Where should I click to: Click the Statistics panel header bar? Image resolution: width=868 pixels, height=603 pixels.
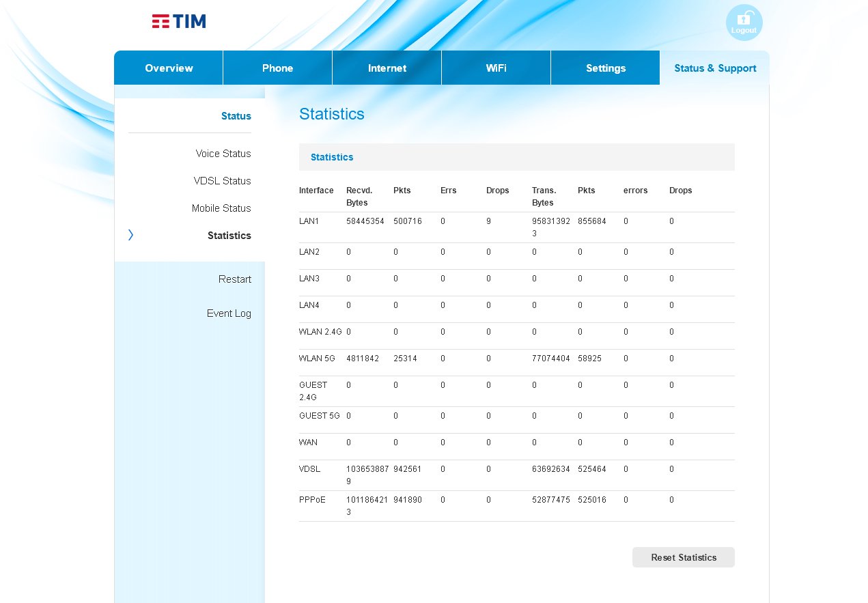pyautogui.click(x=516, y=157)
